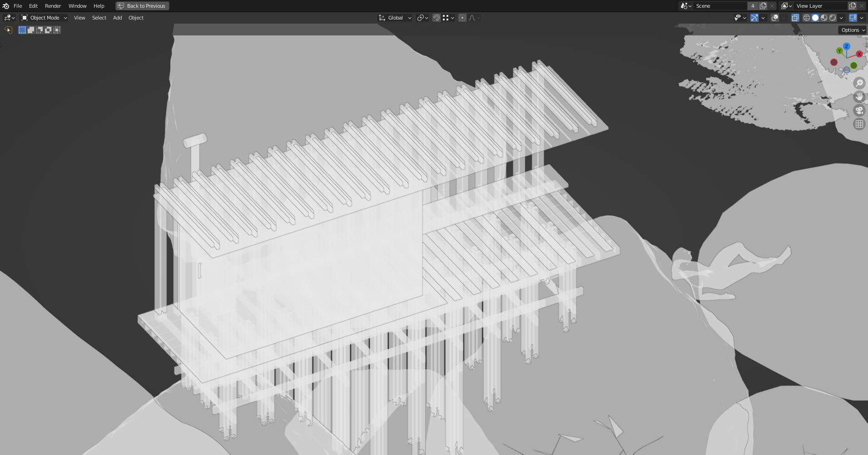The width and height of the screenshot is (868, 455).
Task: Switch to rendered shading
Action: [833, 18]
